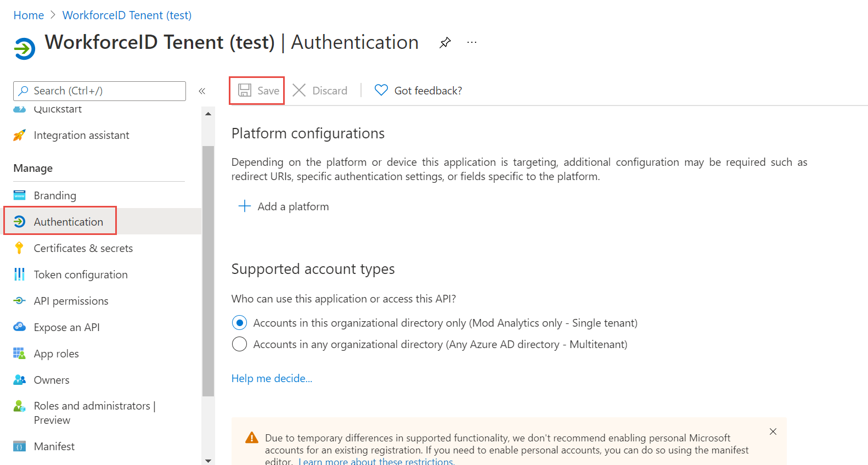Screen dimensions: 868x465
Task: Open API permissions page
Action: [x=71, y=301]
